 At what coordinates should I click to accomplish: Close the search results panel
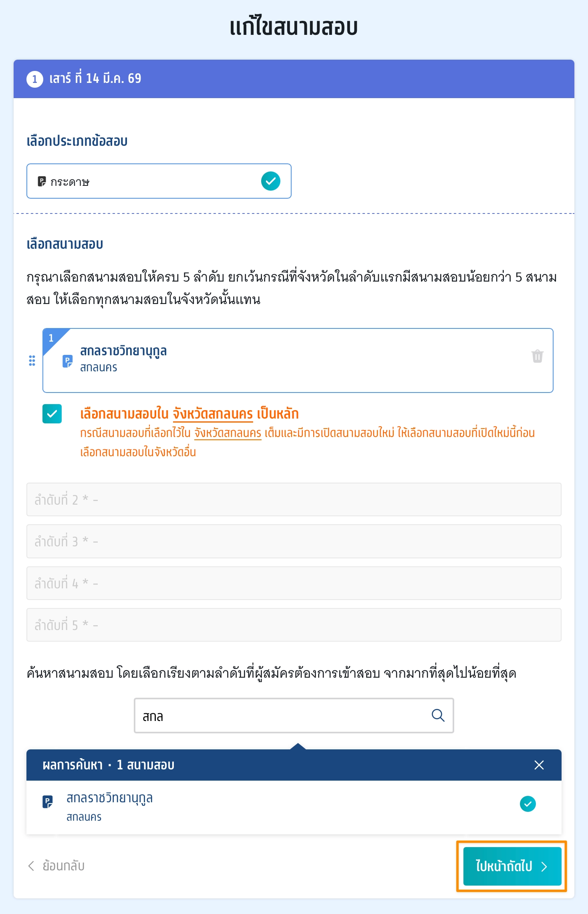pyautogui.click(x=539, y=765)
